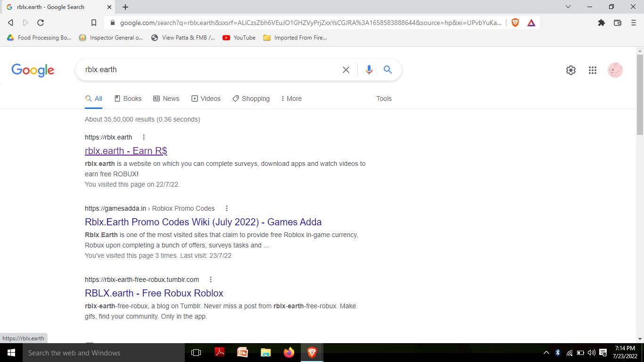
Task: Switch to the Videos tab
Action: coord(206,99)
